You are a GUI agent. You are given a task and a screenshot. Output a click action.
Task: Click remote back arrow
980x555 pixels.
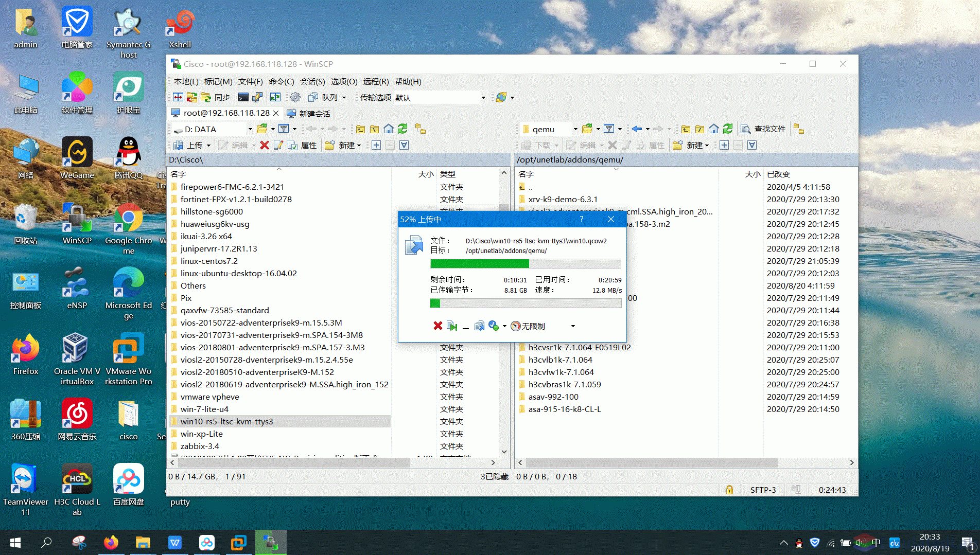[637, 129]
